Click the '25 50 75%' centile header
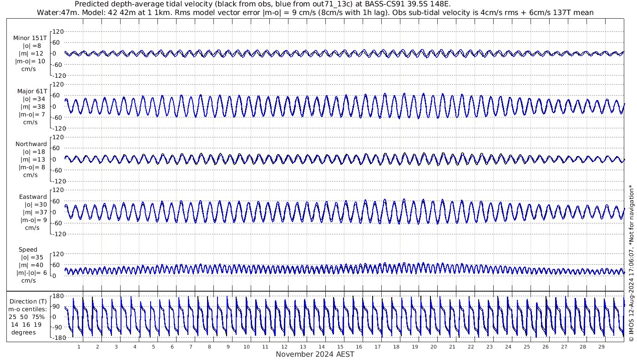Viewport: 637px width, 364px height. 28,317
